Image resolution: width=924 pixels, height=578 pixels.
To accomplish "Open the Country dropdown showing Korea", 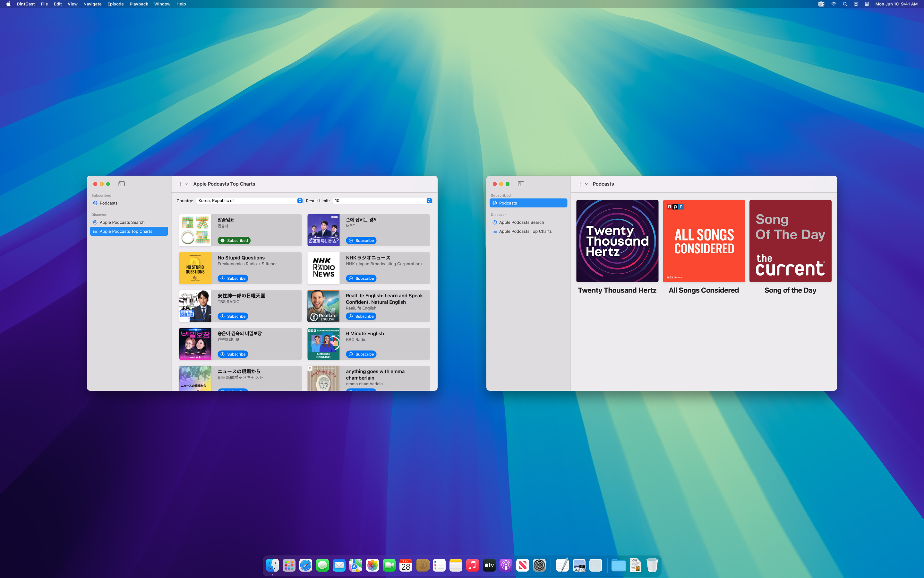I will [x=249, y=201].
